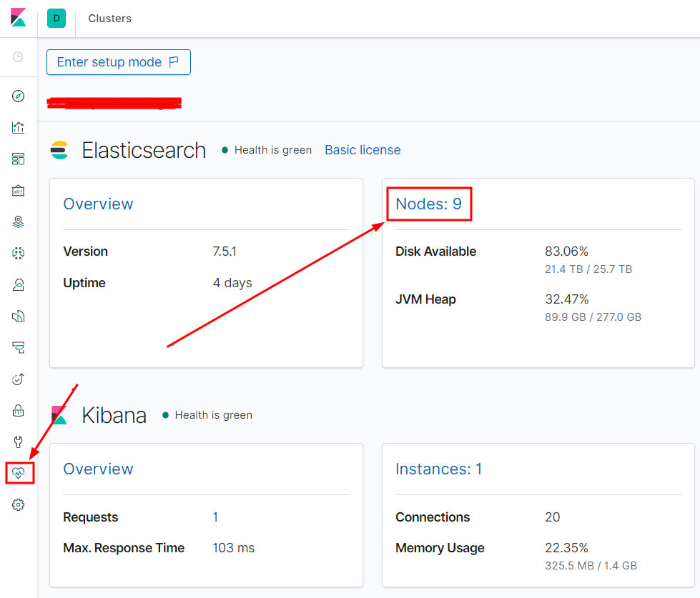Image resolution: width=700 pixels, height=598 pixels.
Task: Open Uptime icon in sidebar
Action: tap(18, 379)
